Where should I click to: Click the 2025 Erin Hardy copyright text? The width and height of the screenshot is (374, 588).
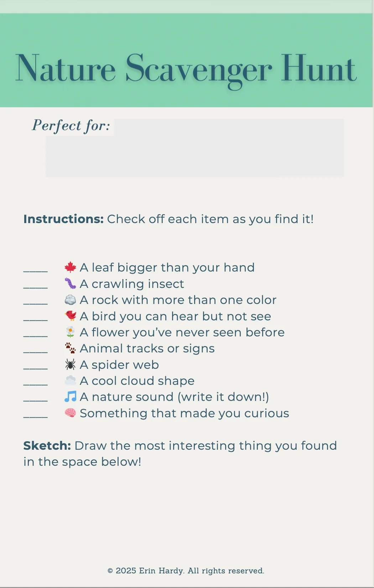point(186,571)
